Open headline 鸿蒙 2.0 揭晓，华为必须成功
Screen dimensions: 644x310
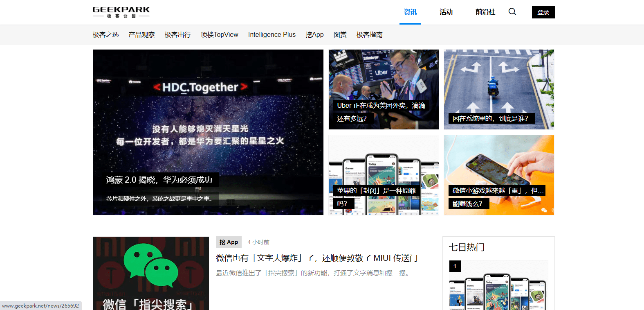159,180
